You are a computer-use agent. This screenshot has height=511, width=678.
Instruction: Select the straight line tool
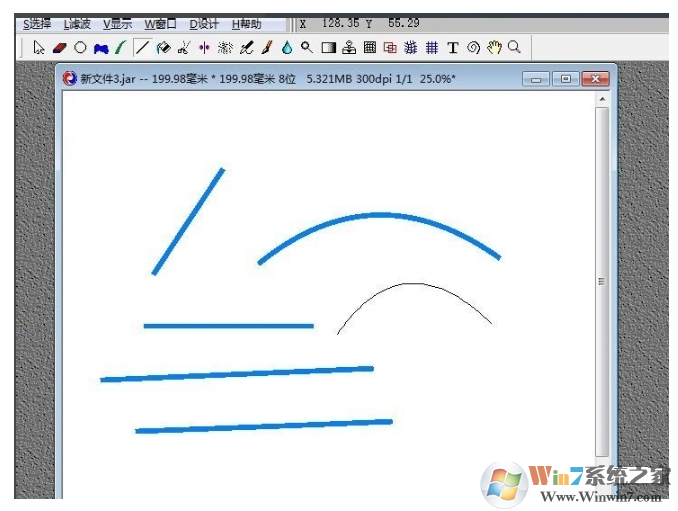[x=142, y=47]
